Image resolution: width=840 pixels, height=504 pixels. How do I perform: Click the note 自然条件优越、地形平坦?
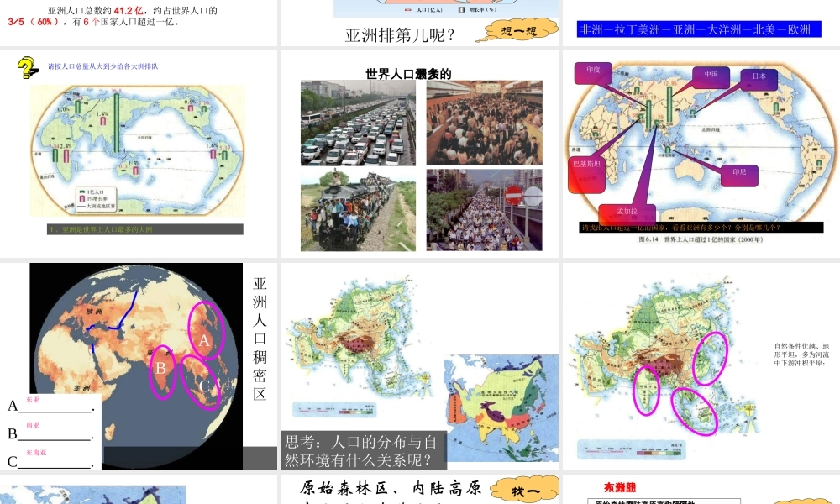[801, 354]
